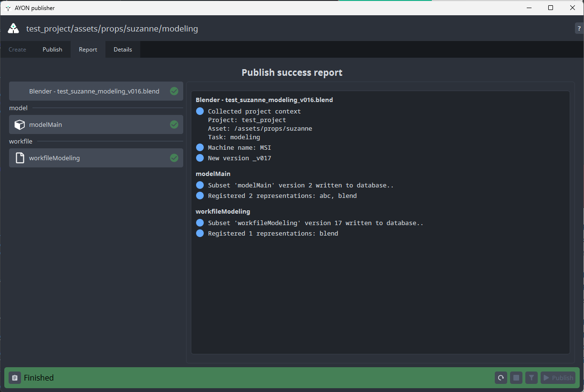This screenshot has width=584, height=392.
Task: Click blue dot next to Registered 2 representations
Action: [x=200, y=196]
